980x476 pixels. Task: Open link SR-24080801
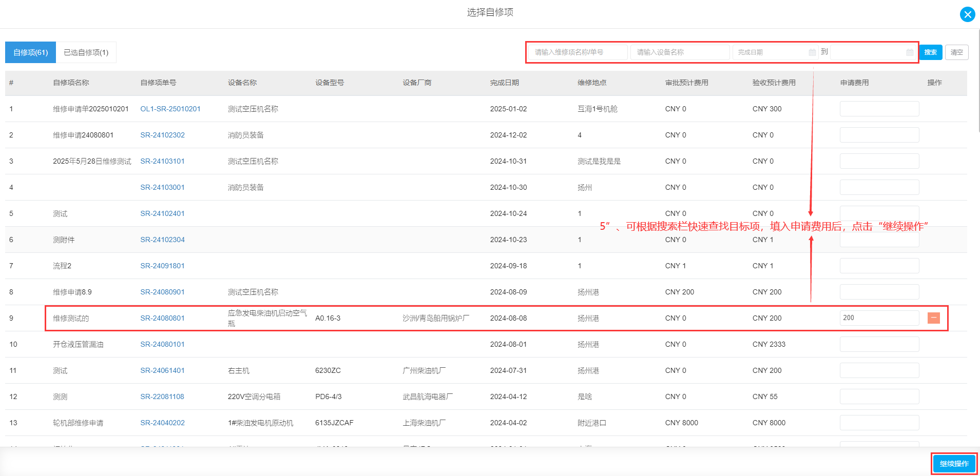[162, 318]
